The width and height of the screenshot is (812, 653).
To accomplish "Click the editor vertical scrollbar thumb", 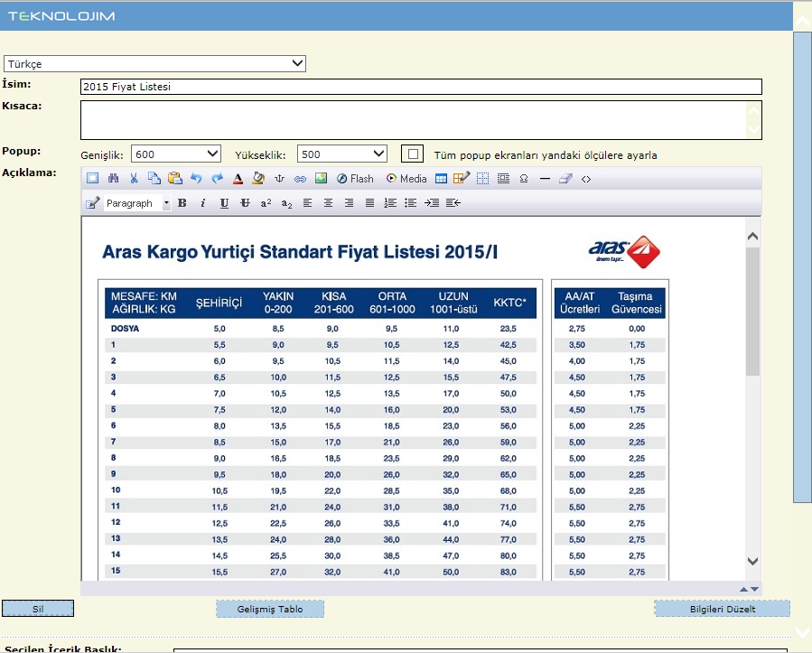I will pos(753,311).
